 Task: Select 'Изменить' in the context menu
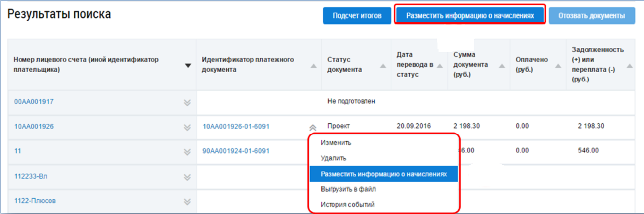[336, 142]
